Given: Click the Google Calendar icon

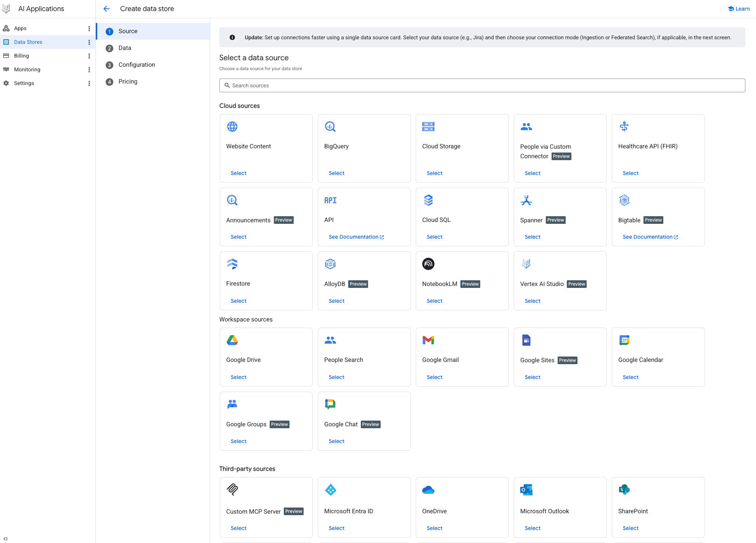Looking at the screenshot, I should [624, 340].
